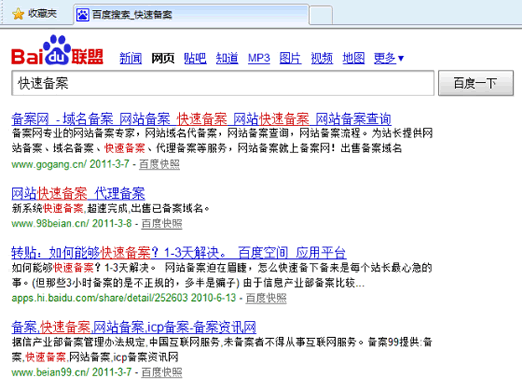
Task: Open the 备案资讯网 result title
Action: point(134,327)
